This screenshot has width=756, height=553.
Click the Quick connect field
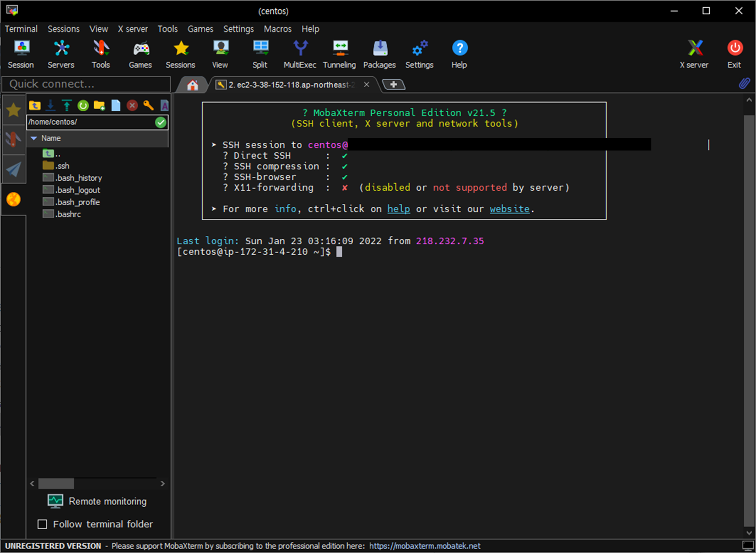[86, 84]
